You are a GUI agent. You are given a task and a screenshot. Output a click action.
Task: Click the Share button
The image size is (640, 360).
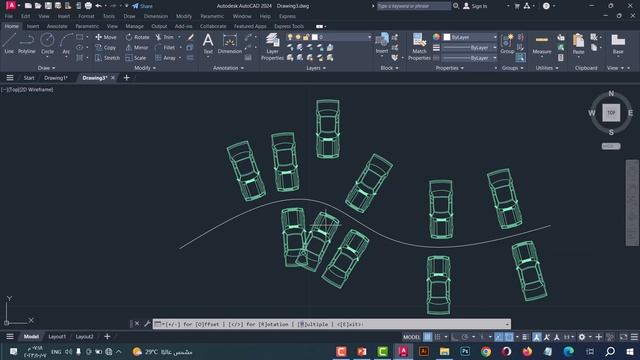pos(142,6)
